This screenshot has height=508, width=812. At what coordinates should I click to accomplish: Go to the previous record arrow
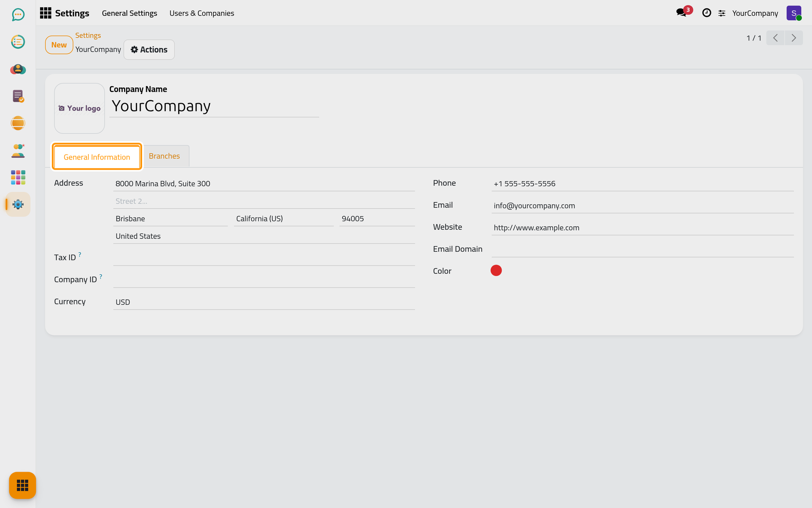[x=775, y=38]
